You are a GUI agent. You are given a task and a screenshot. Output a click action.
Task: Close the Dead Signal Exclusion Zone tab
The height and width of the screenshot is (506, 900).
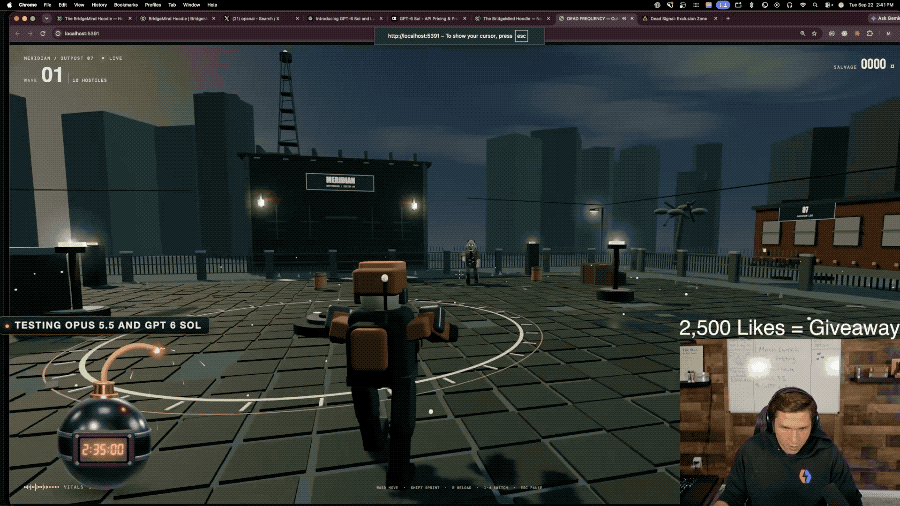pyautogui.click(x=716, y=18)
